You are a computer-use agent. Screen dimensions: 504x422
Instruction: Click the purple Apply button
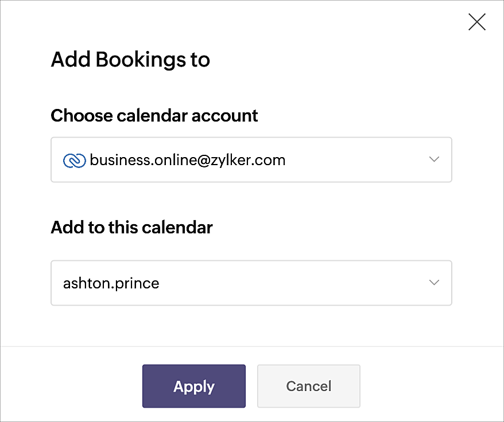(194, 386)
